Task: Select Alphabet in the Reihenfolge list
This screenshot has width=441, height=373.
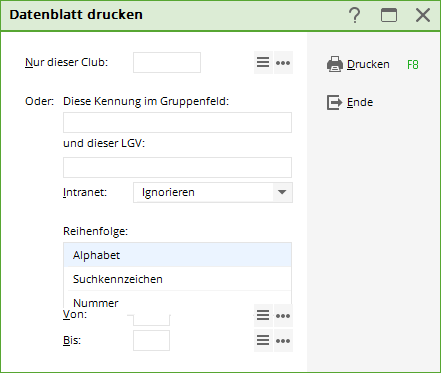Action: pyautogui.click(x=177, y=255)
